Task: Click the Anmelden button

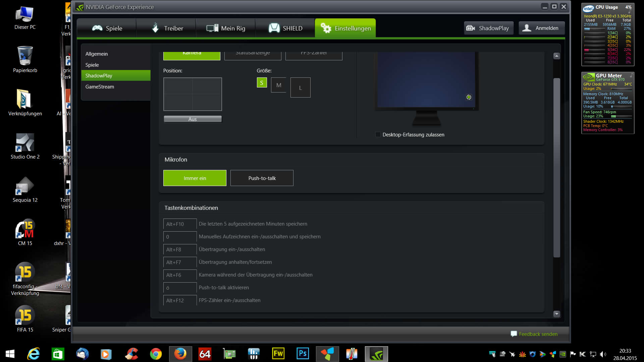Action: (x=542, y=28)
